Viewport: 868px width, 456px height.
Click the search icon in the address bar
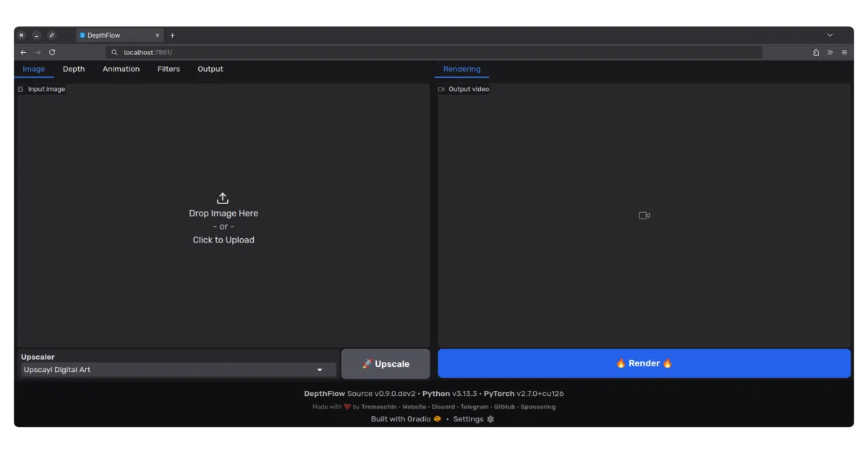[114, 52]
